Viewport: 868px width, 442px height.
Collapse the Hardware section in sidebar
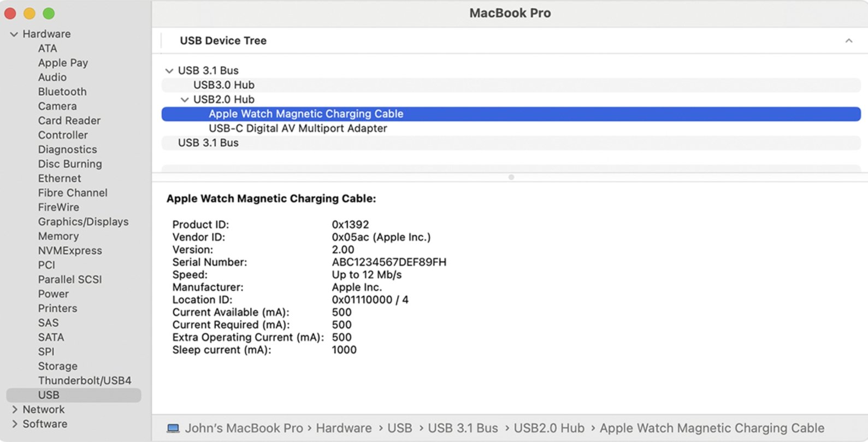tap(14, 34)
